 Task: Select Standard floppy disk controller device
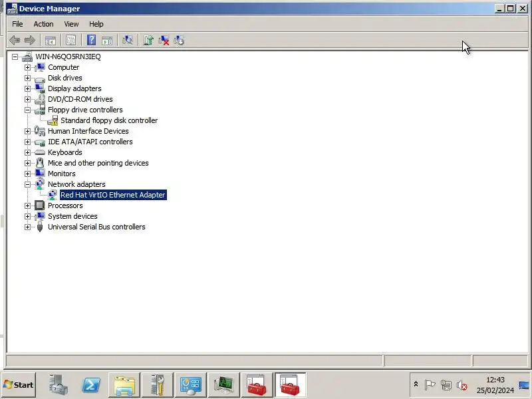(x=109, y=120)
